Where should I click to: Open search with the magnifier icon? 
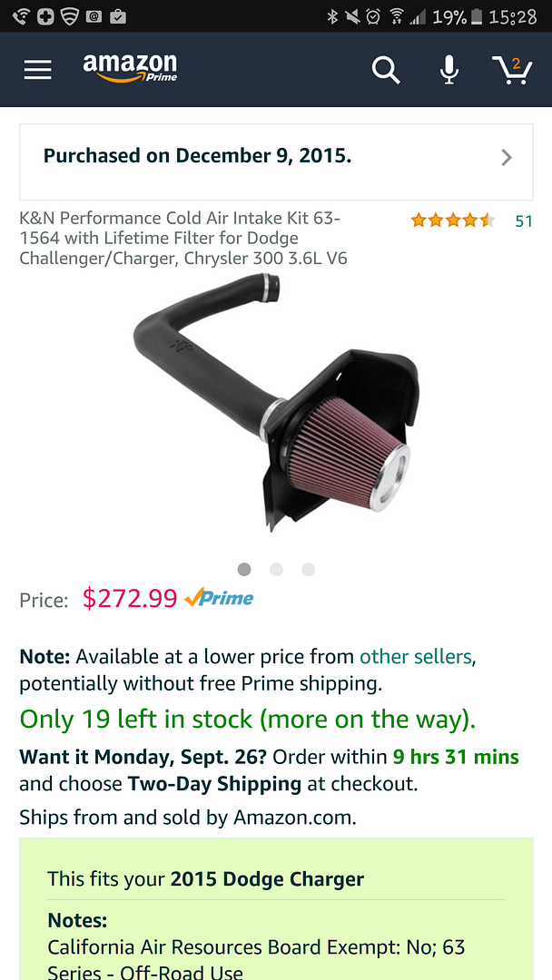tap(386, 69)
